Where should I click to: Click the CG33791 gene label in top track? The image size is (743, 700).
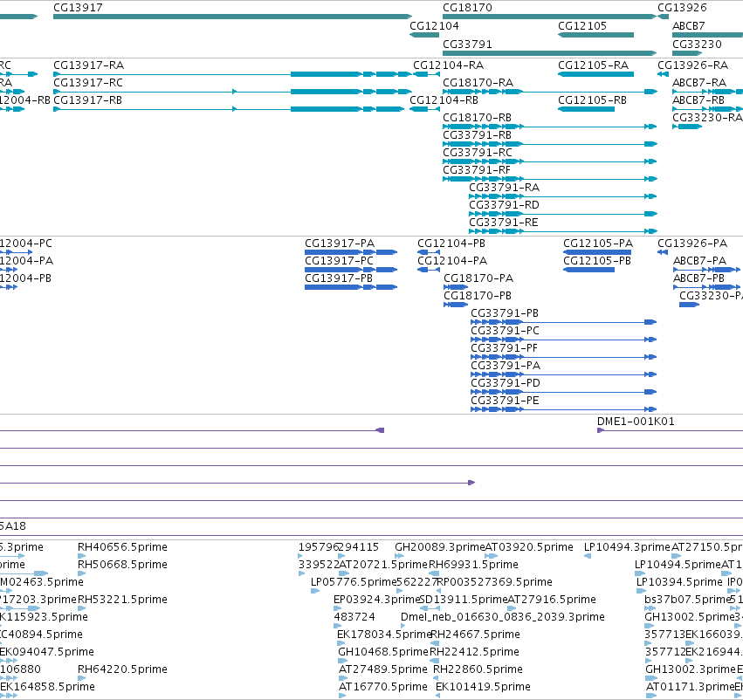coord(467,45)
